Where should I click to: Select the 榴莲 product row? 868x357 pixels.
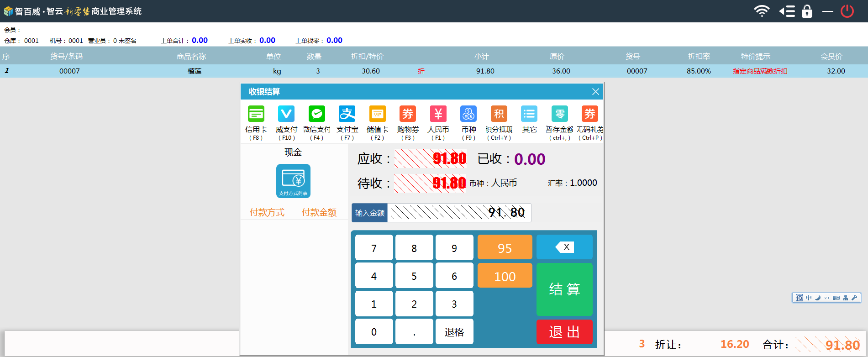195,71
